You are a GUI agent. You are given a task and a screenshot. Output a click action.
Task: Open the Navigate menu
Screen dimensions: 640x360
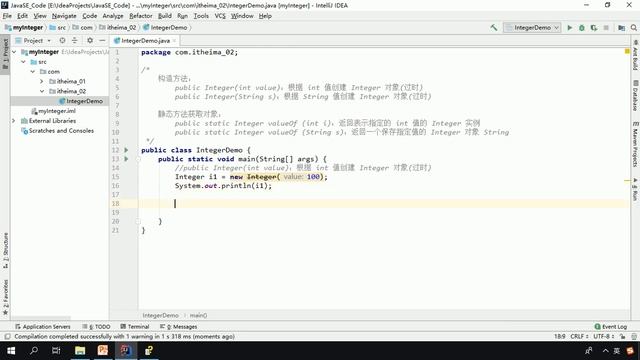coord(64,16)
